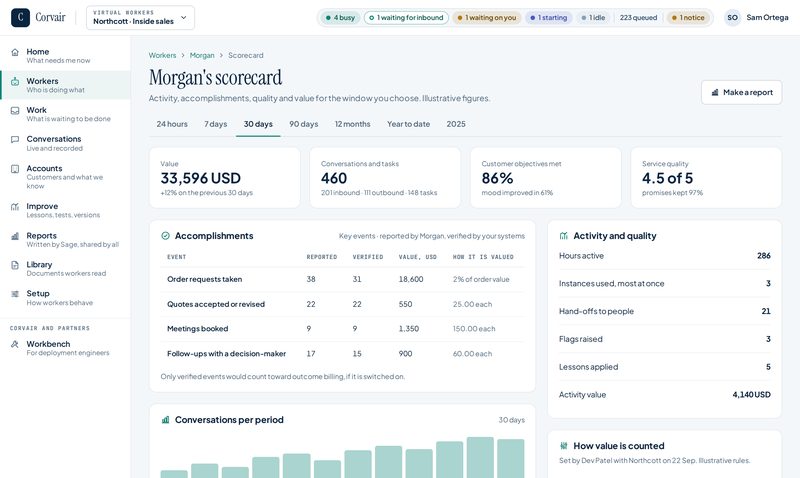The width and height of the screenshot is (800, 478).
Task: Click the Meetings booked row
Action: click(x=342, y=329)
